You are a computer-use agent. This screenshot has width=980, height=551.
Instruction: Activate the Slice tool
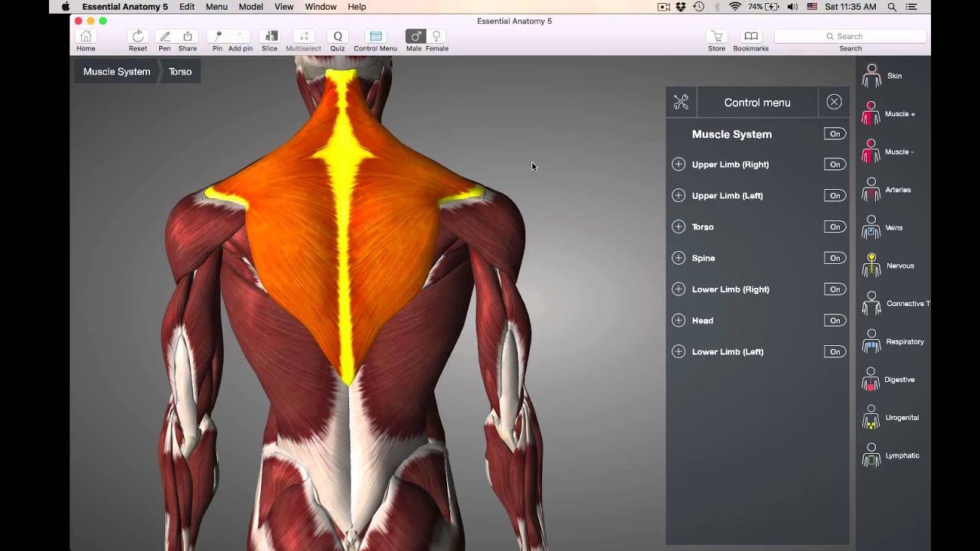tap(269, 41)
